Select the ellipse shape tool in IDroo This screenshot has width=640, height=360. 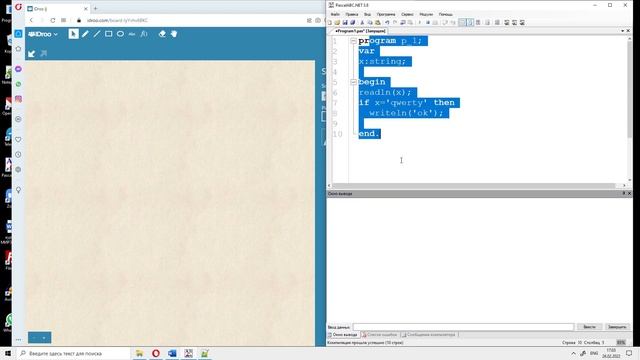point(120,34)
